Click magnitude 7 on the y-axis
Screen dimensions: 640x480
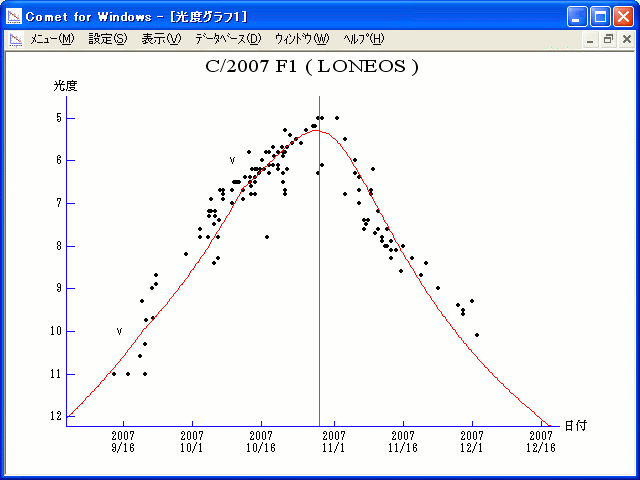59,203
